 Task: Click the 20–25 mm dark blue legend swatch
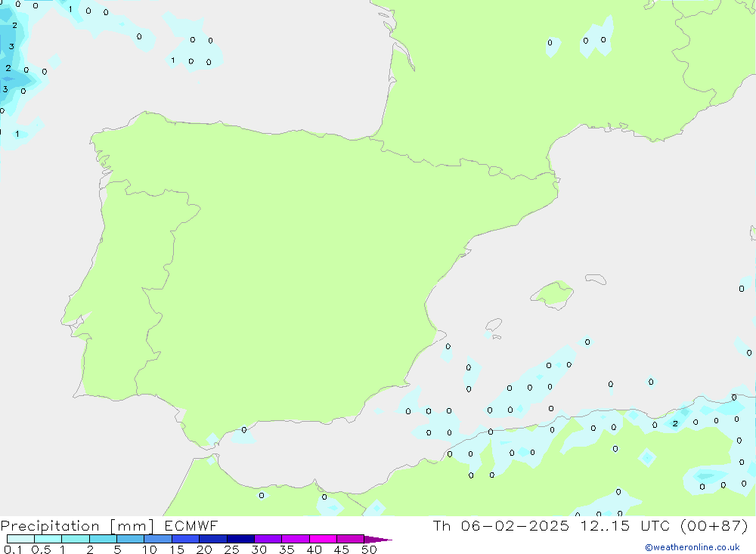click(212, 539)
